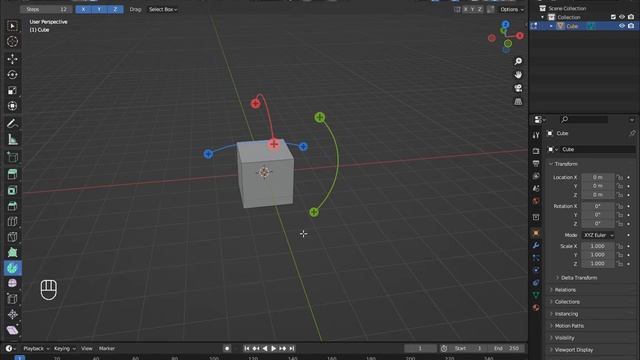Select the Loop Cut tool
Image resolution: width=640 pixels, height=360 pixels.
(x=12, y=221)
